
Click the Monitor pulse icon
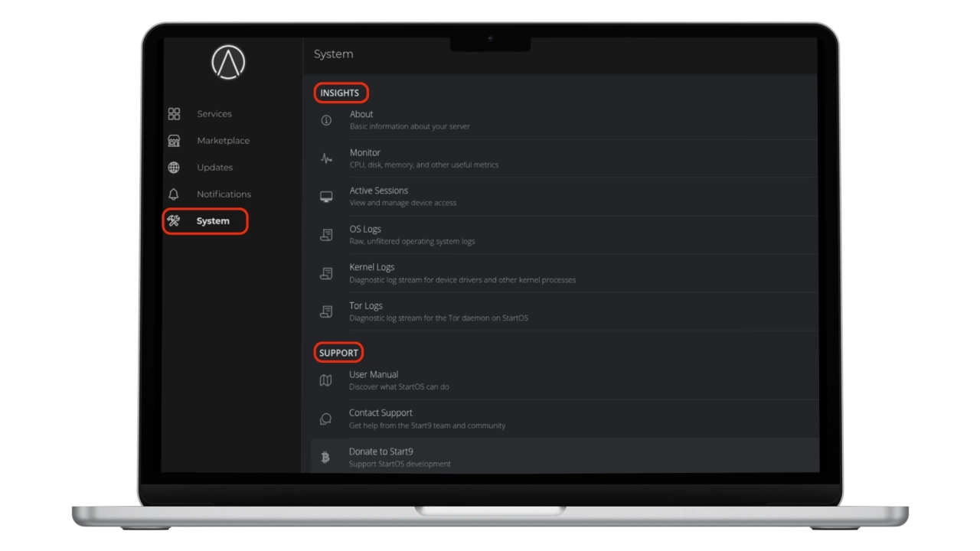(326, 158)
